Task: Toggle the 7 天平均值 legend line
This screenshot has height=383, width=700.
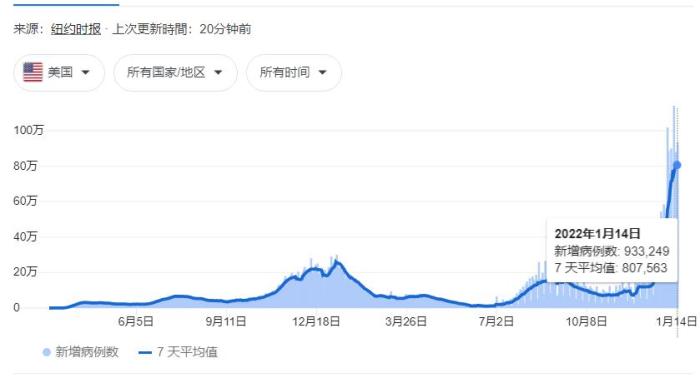Action: [146, 353]
